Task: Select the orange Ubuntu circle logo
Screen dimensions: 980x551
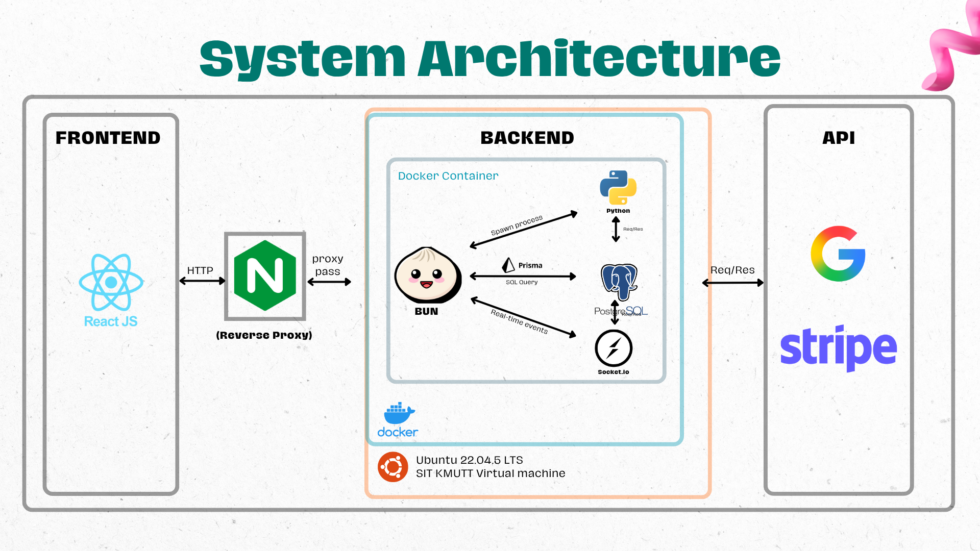Action: click(393, 467)
